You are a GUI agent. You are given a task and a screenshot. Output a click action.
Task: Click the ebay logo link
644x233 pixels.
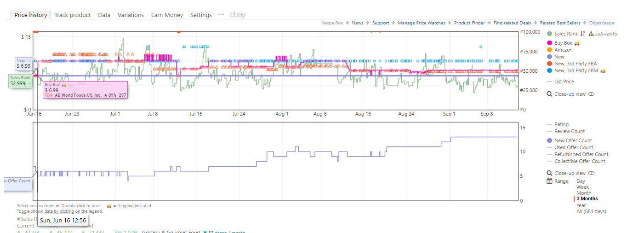pyautogui.click(x=238, y=15)
